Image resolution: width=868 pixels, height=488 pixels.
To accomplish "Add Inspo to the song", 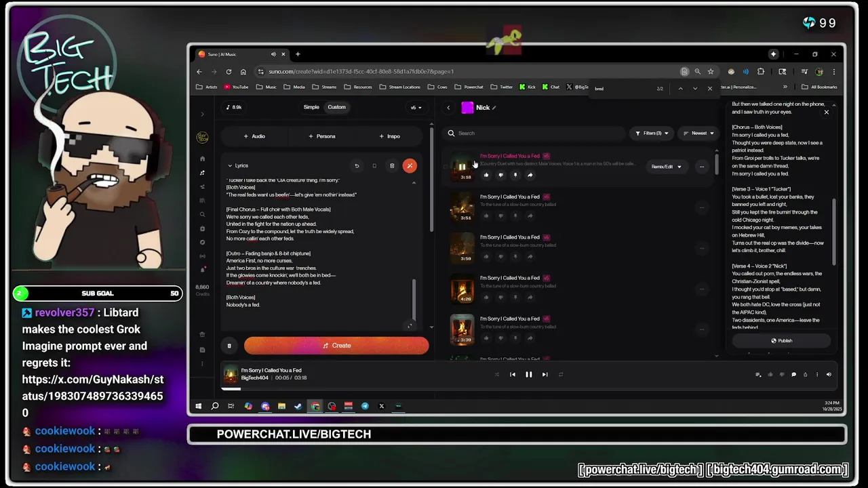I will (x=389, y=136).
